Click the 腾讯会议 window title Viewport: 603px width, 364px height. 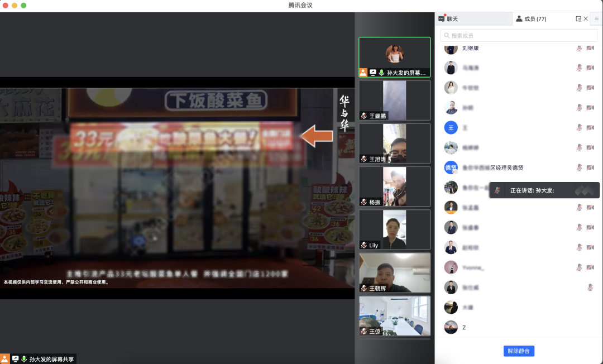click(300, 6)
